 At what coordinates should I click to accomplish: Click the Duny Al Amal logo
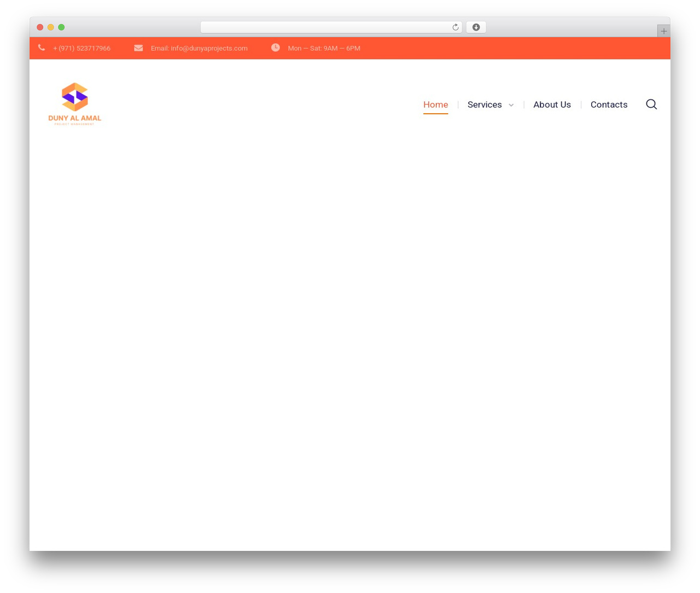pos(75,104)
